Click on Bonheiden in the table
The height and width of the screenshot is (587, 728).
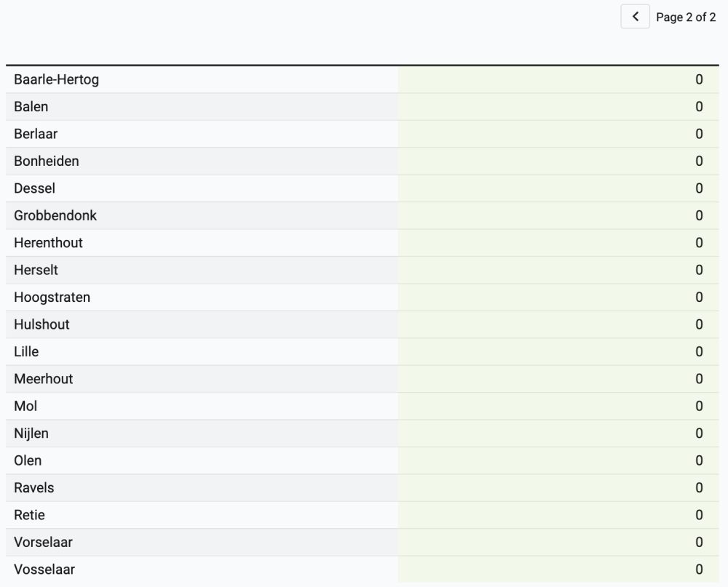[46, 161]
